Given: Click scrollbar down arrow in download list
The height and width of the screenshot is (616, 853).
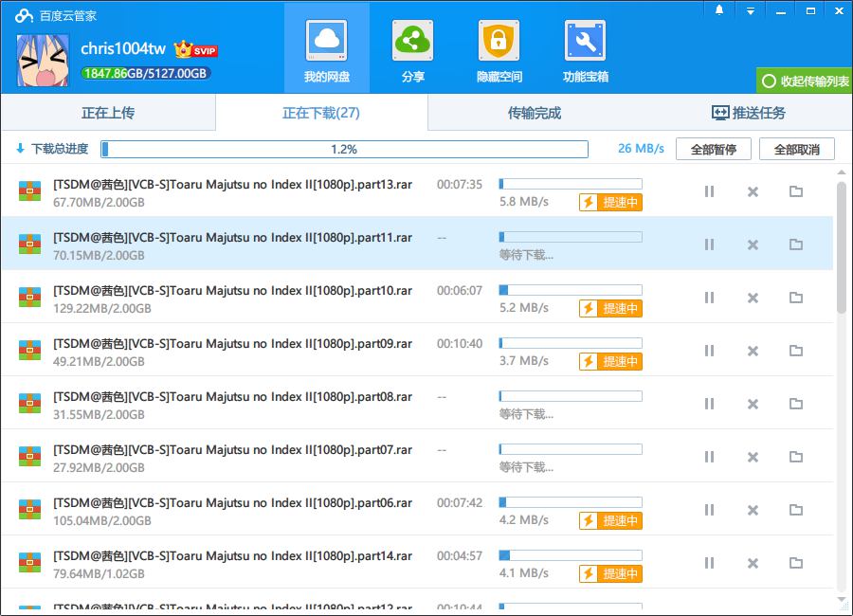Looking at the screenshot, I should click(842, 601).
